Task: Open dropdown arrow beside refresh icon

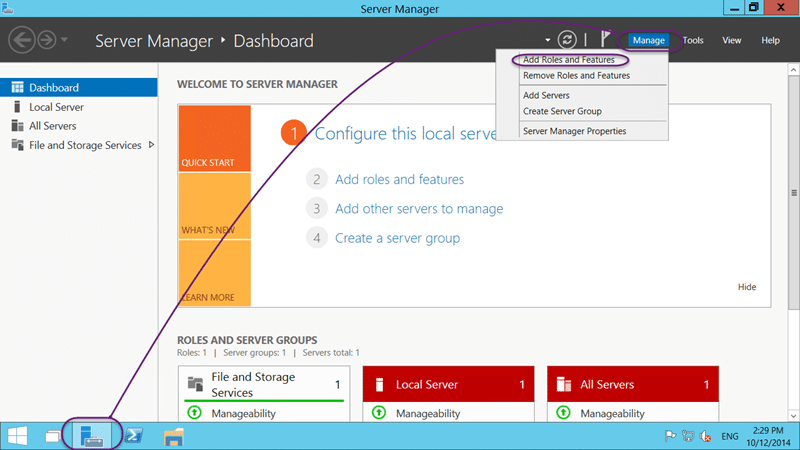Action: (547, 40)
